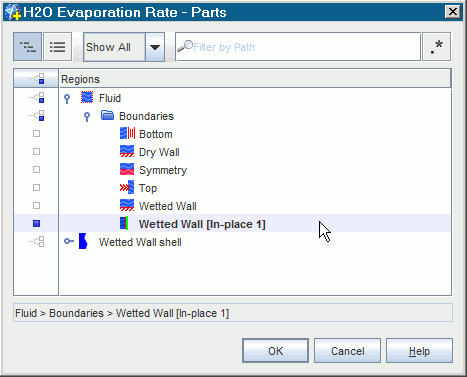Click the Fluid region icon
Image resolution: width=467 pixels, height=377 pixels.
pos(87,98)
